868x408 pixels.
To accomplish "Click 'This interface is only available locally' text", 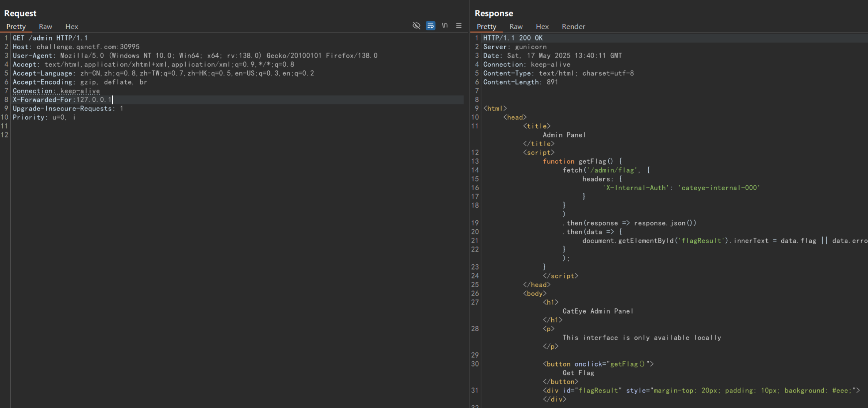I will point(642,337).
